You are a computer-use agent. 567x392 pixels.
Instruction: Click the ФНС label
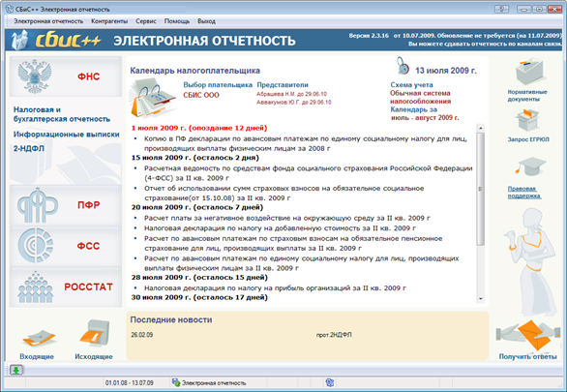[89, 76]
